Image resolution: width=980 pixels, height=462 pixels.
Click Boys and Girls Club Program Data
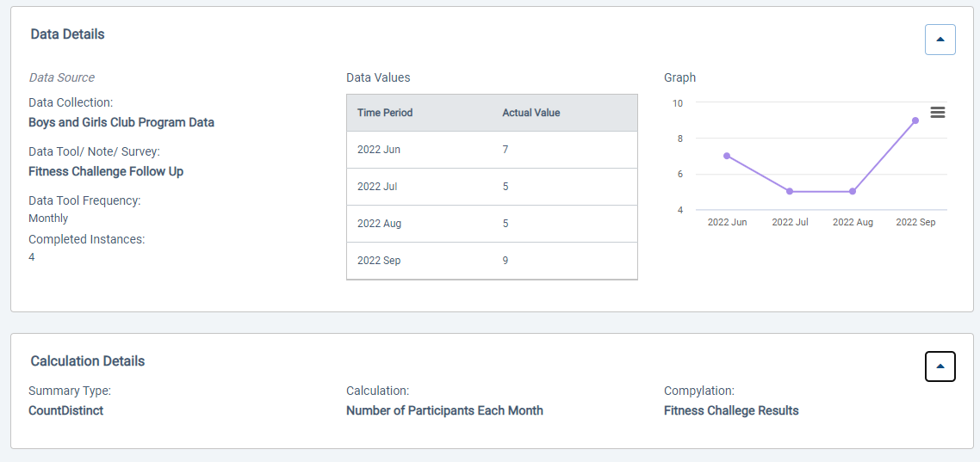tap(121, 122)
